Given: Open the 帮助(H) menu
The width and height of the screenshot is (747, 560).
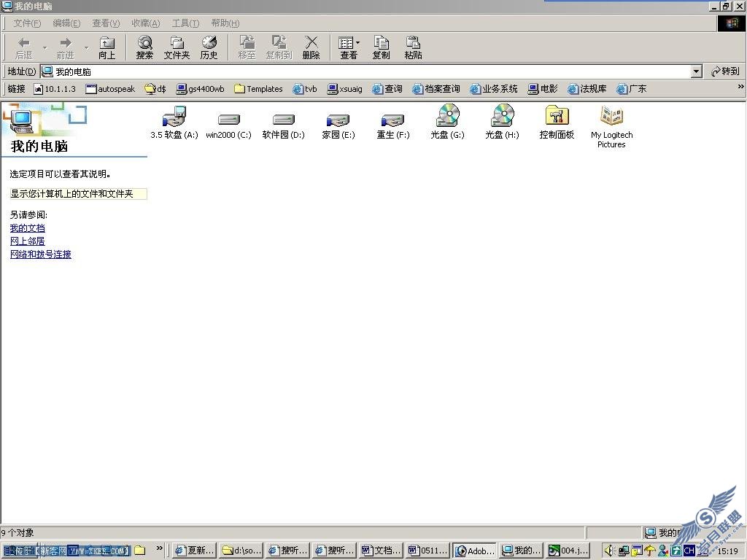Looking at the screenshot, I should coord(225,23).
